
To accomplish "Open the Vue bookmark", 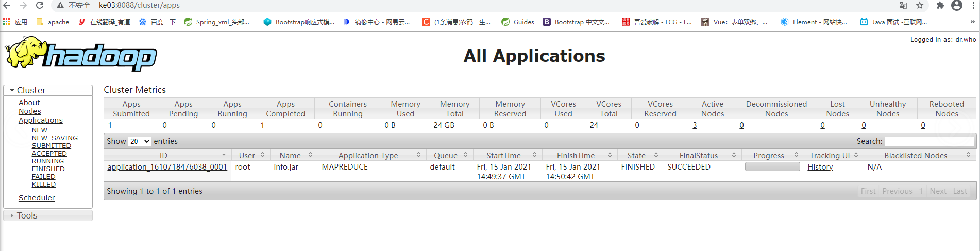I will 734,22.
